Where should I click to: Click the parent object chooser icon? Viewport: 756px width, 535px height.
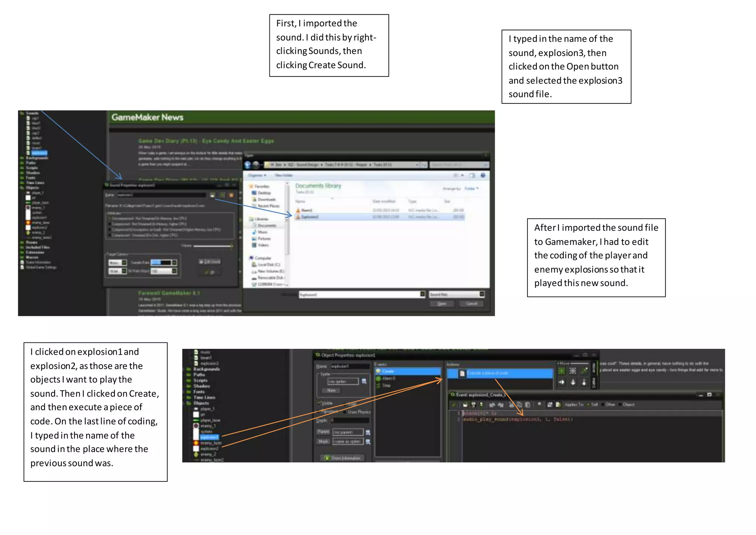[x=368, y=432]
